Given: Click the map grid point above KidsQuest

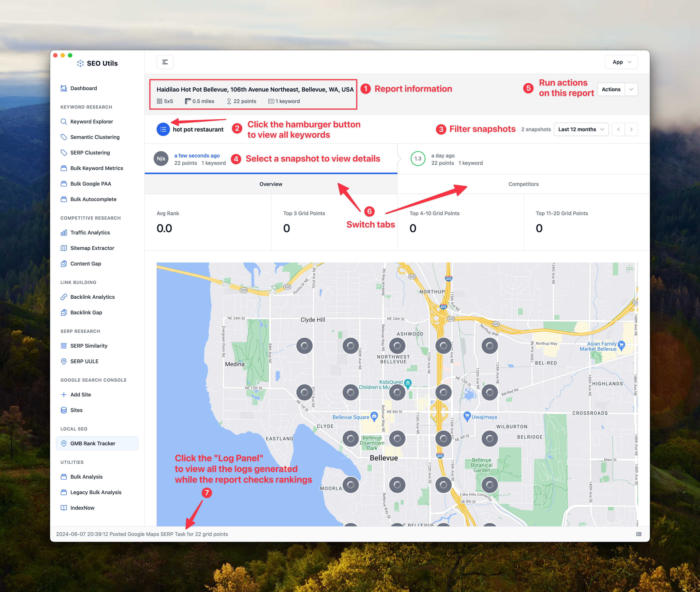Looking at the screenshot, I should point(397,346).
